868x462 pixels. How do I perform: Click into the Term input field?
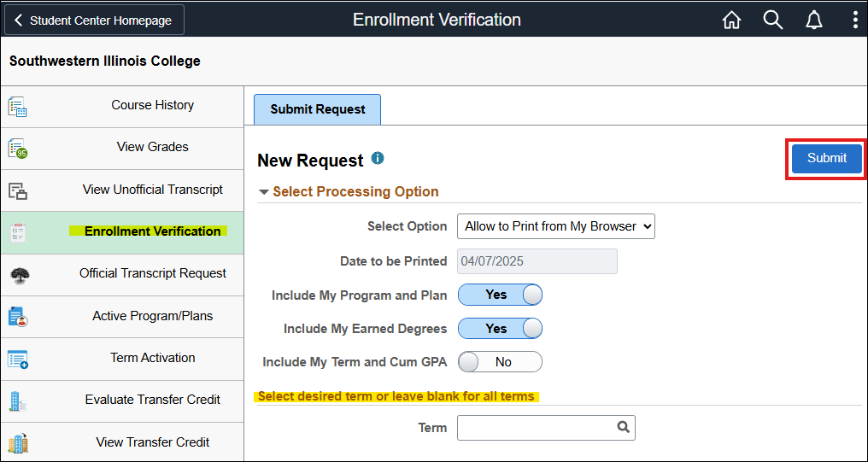535,427
